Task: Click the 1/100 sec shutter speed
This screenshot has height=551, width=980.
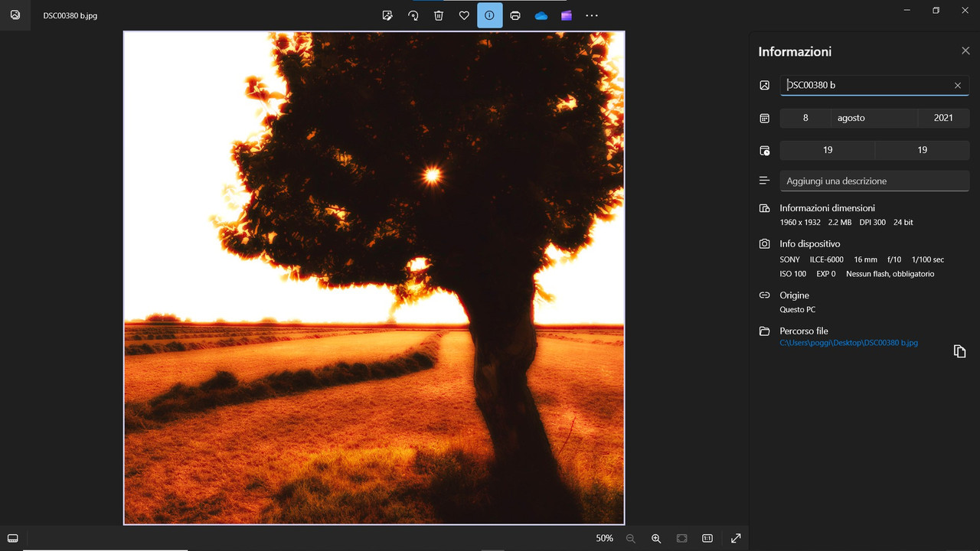Action: point(928,259)
